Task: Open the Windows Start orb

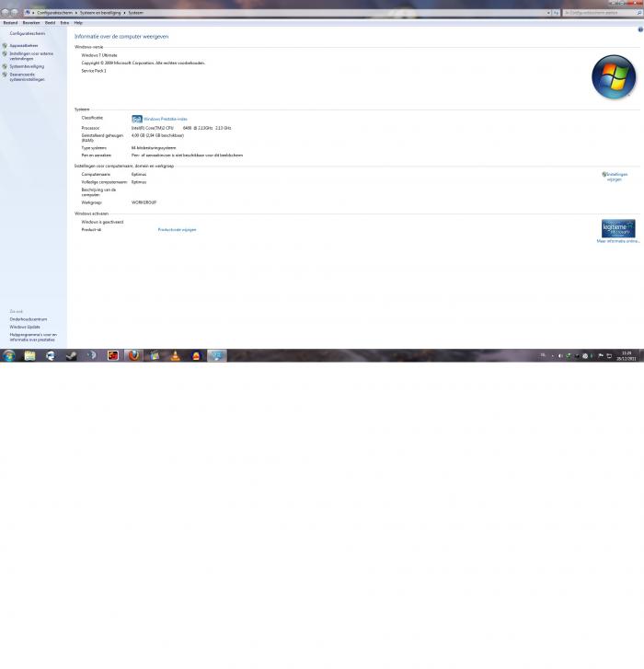Action: [x=8, y=355]
